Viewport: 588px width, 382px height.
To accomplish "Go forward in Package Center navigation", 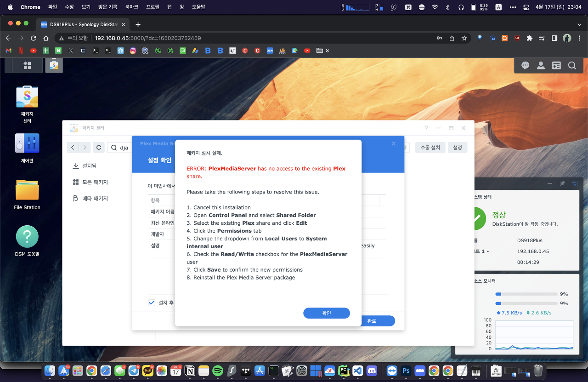I will pos(85,148).
